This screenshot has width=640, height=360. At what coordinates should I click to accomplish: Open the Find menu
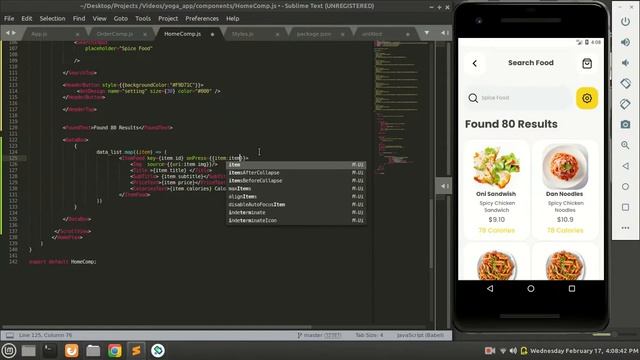(79, 18)
